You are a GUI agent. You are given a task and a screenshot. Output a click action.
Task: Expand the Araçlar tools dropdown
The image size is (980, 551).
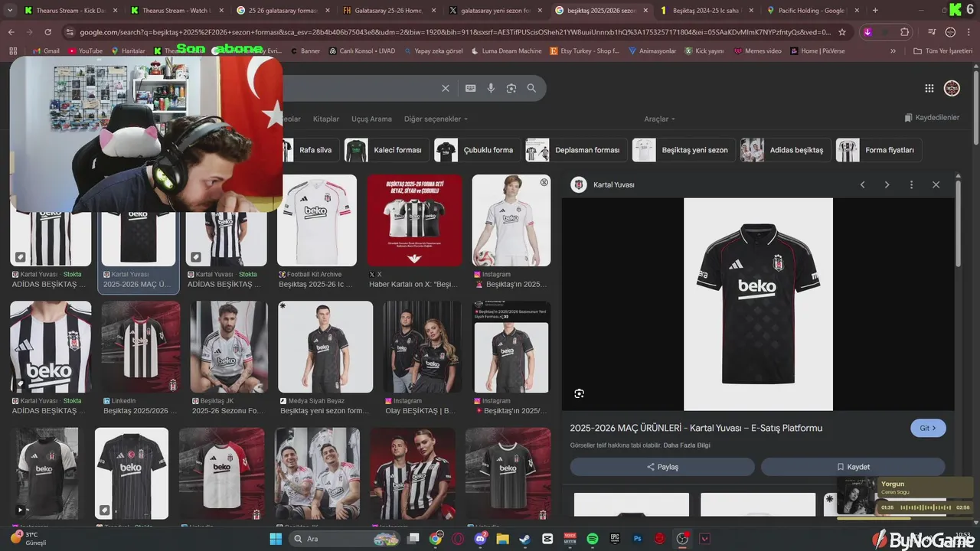click(659, 119)
